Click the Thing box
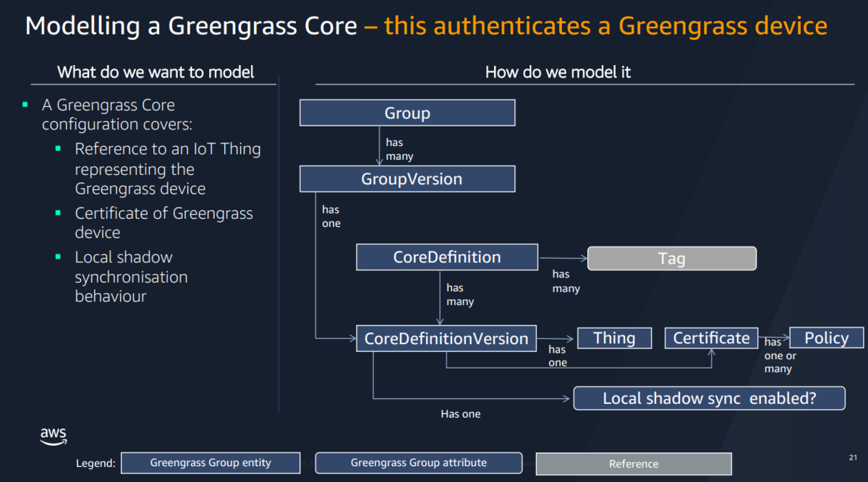This screenshot has width=868, height=482. (x=615, y=338)
